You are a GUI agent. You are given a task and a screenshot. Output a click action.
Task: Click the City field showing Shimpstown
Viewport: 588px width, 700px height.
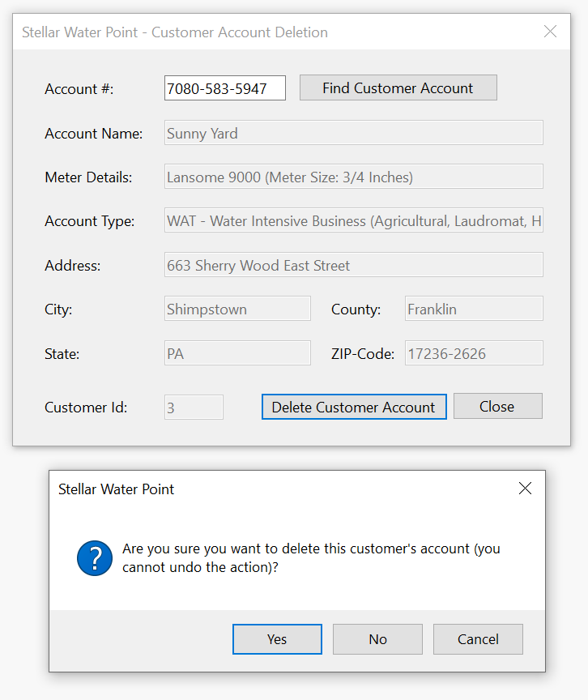pos(237,309)
